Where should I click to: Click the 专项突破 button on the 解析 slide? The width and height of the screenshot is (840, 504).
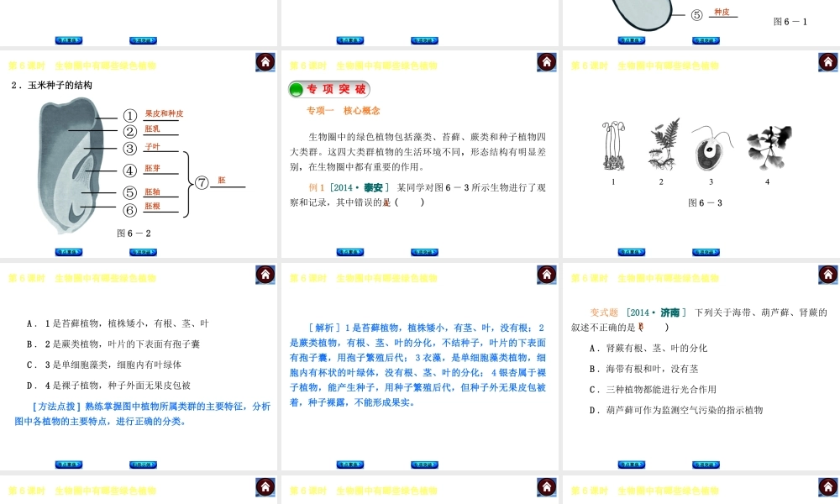coord(424,465)
